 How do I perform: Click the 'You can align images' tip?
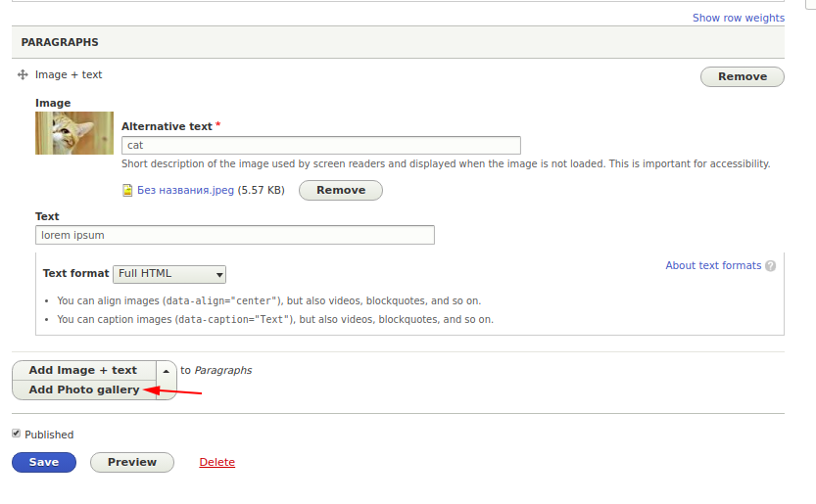[x=269, y=300]
